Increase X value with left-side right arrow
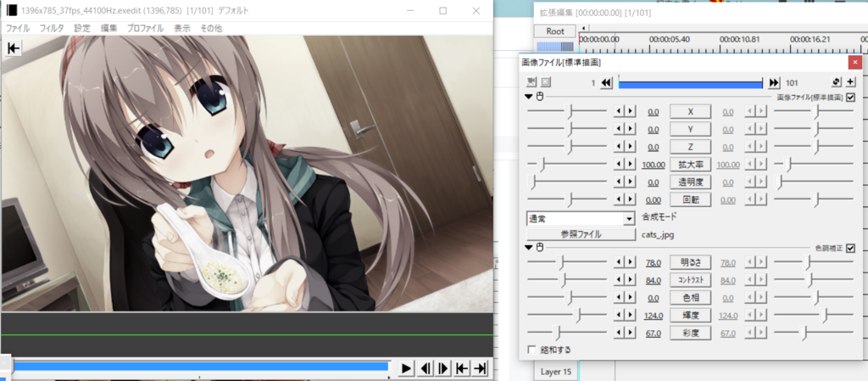 point(630,112)
